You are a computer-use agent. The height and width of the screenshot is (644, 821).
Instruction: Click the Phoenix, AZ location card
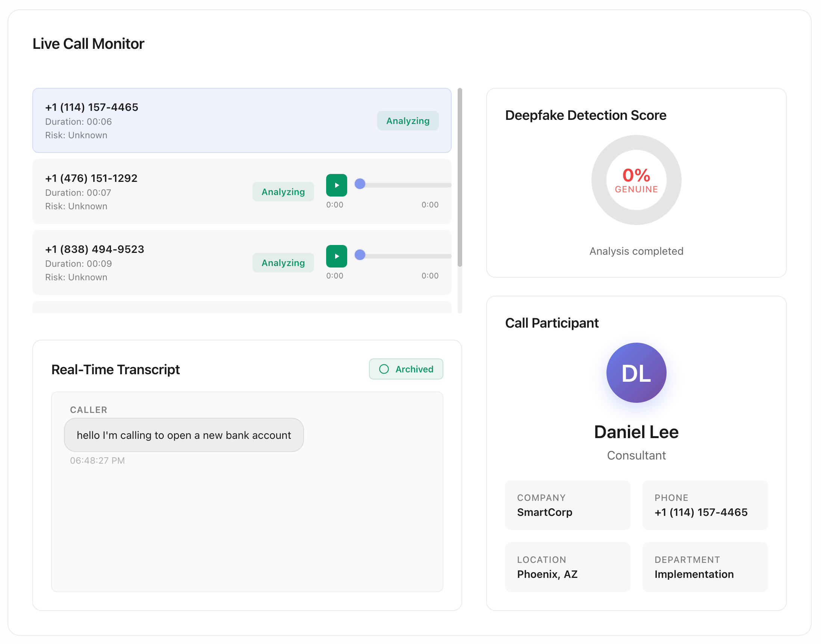click(x=568, y=567)
